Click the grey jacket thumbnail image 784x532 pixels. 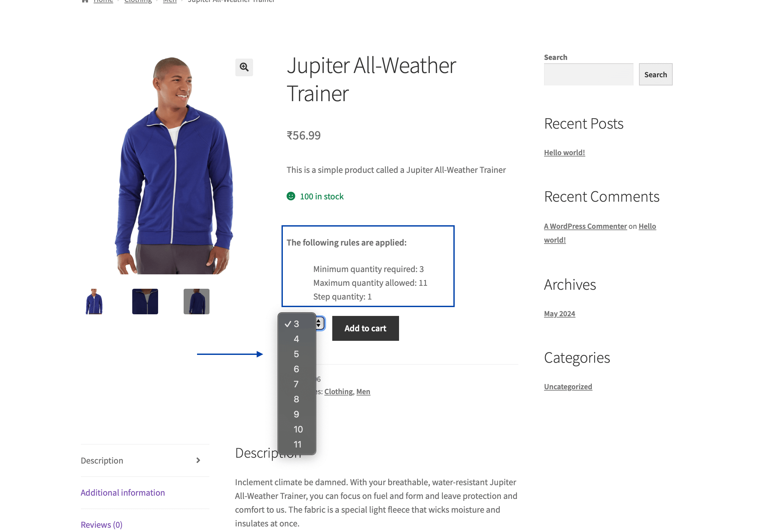pyautogui.click(x=196, y=301)
